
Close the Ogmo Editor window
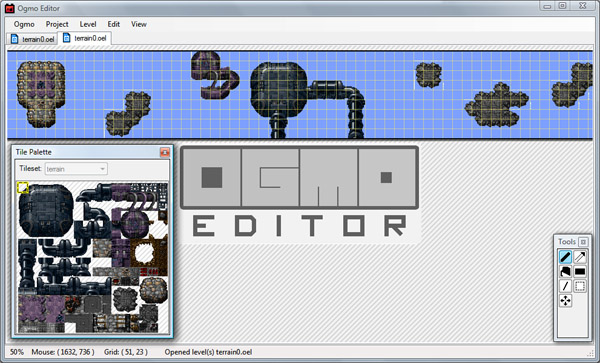pos(583,6)
